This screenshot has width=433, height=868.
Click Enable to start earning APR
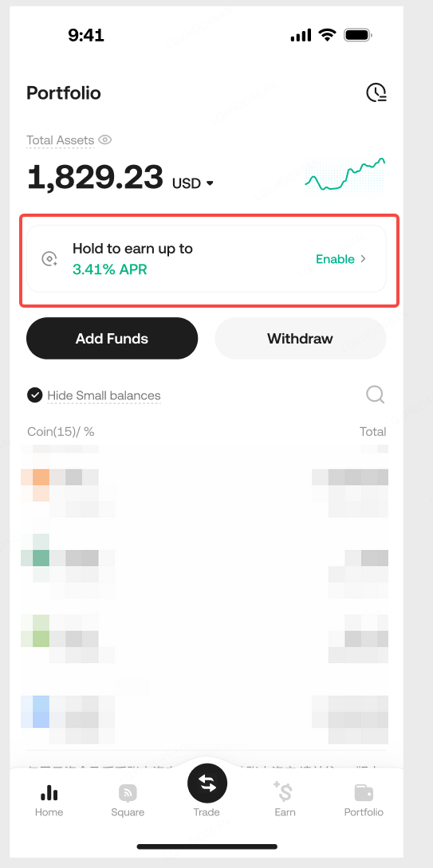tap(335, 258)
